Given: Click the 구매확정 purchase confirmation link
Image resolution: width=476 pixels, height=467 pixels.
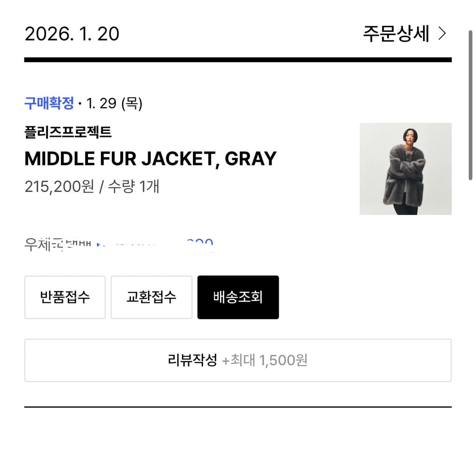Looking at the screenshot, I should click(x=49, y=103).
